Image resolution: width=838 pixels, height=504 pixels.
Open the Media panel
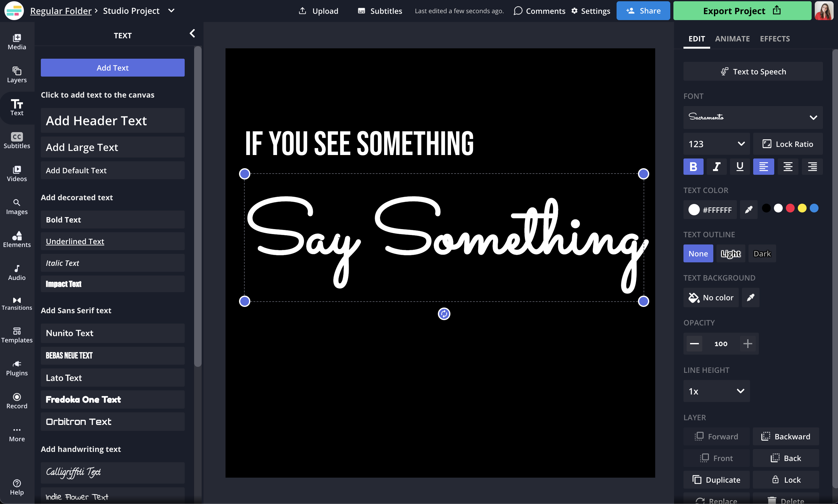[x=16, y=41]
